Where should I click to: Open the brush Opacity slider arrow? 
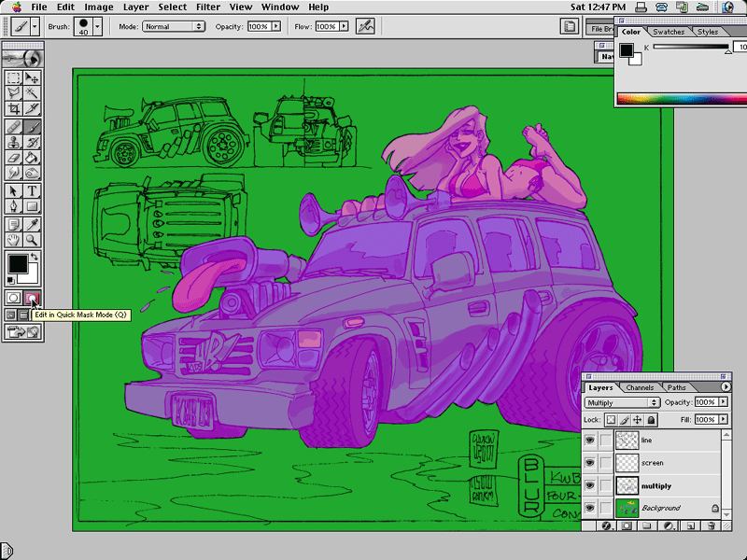click(275, 26)
